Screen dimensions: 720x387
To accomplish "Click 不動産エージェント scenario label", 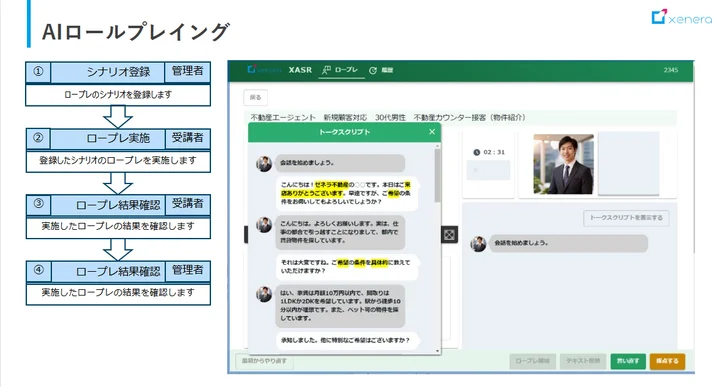I will 283,118.
